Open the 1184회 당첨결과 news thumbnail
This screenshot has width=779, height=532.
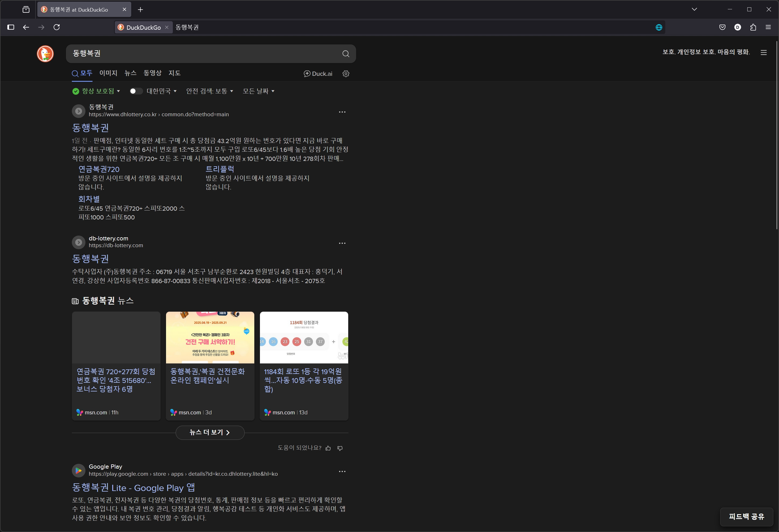click(304, 338)
